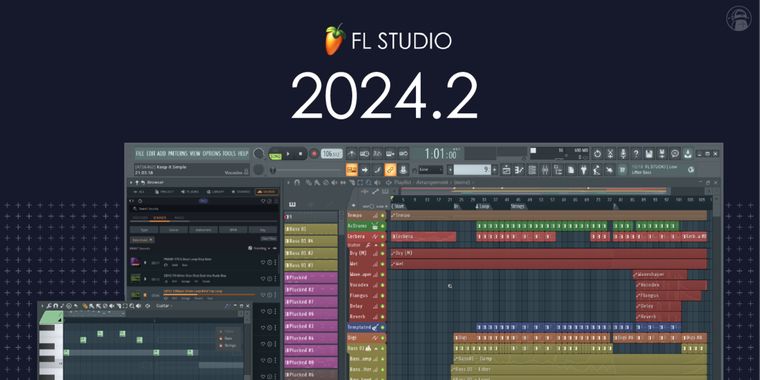Viewport: 760px width, 380px height.
Task: Open the plugin picker plug icon
Action: [584, 170]
